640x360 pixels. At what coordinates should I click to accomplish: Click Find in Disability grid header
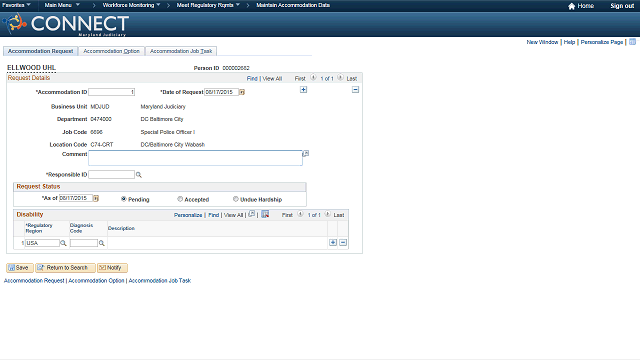click(x=213, y=215)
